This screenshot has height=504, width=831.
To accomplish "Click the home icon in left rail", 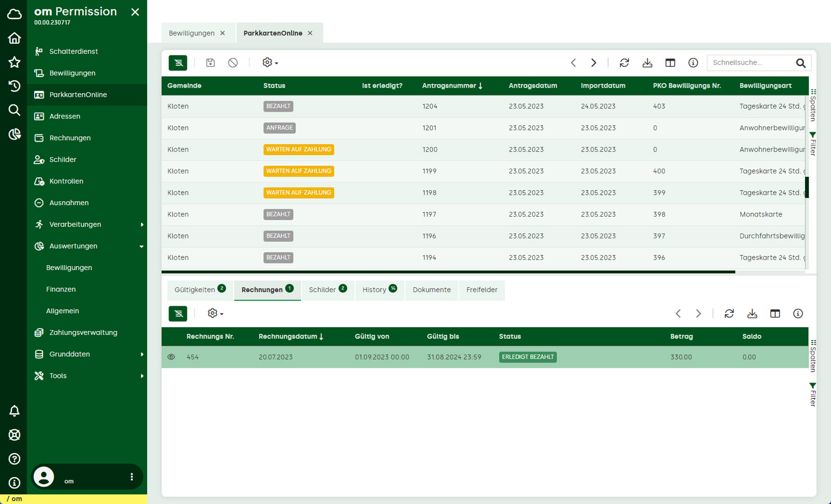I will tap(14, 38).
